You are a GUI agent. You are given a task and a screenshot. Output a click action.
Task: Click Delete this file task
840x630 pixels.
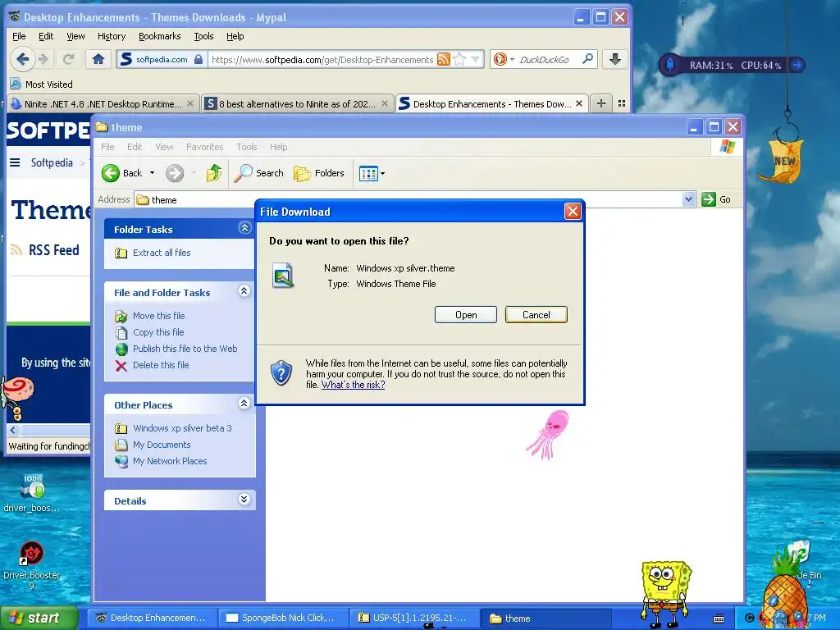(x=161, y=365)
